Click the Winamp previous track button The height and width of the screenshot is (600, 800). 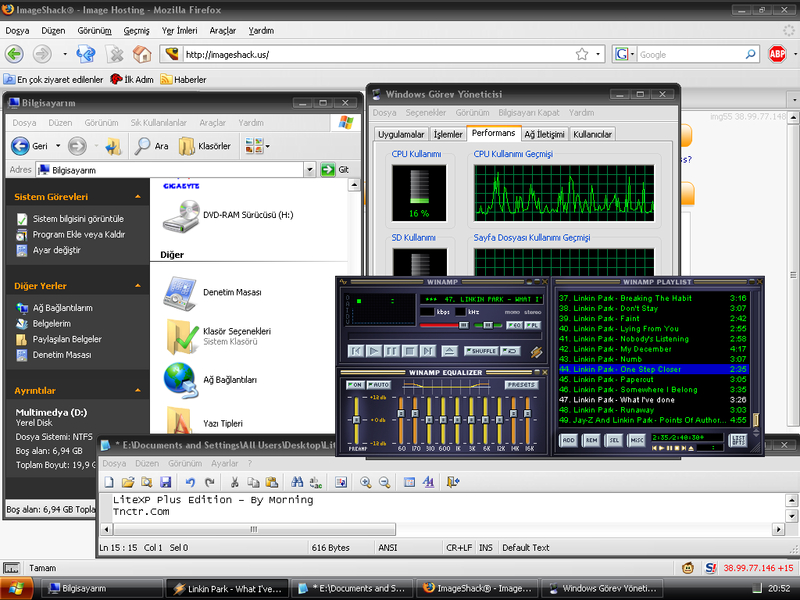point(356,351)
